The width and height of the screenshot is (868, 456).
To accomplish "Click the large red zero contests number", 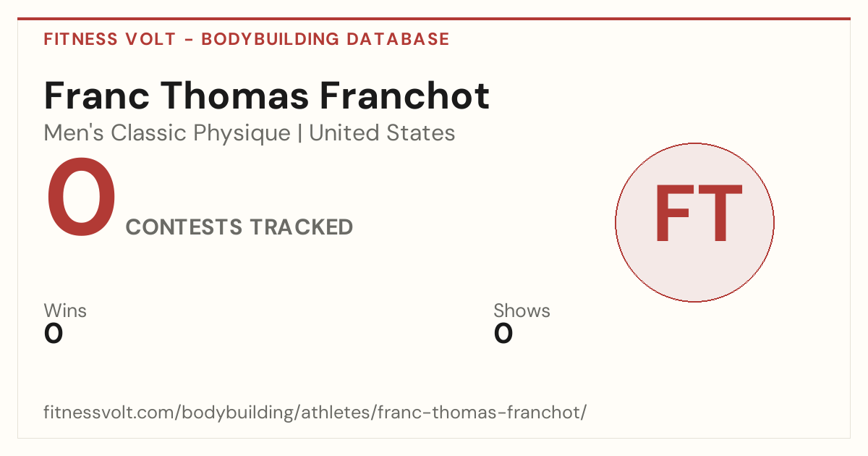I will tap(80, 198).
